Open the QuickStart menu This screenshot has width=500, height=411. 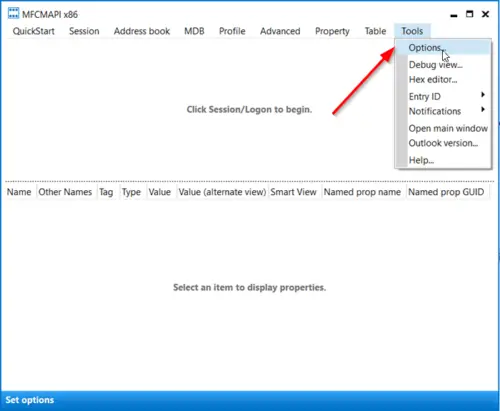[x=34, y=31]
